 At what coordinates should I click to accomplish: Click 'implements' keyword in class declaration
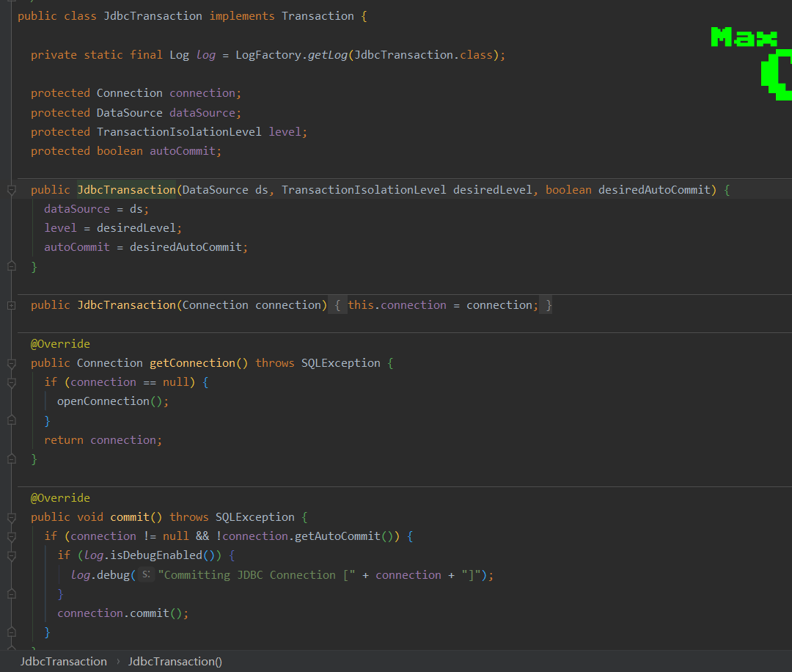(242, 16)
